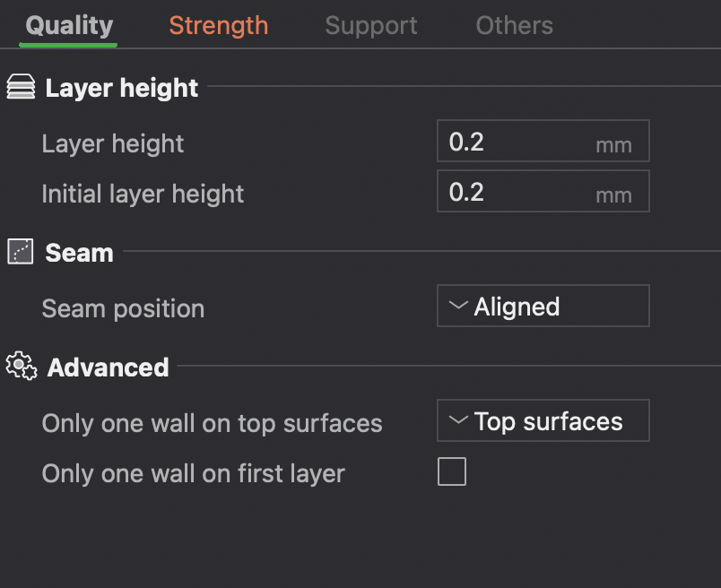Click the Quality tab label
Viewport: 721px width, 588px height.
[67, 25]
